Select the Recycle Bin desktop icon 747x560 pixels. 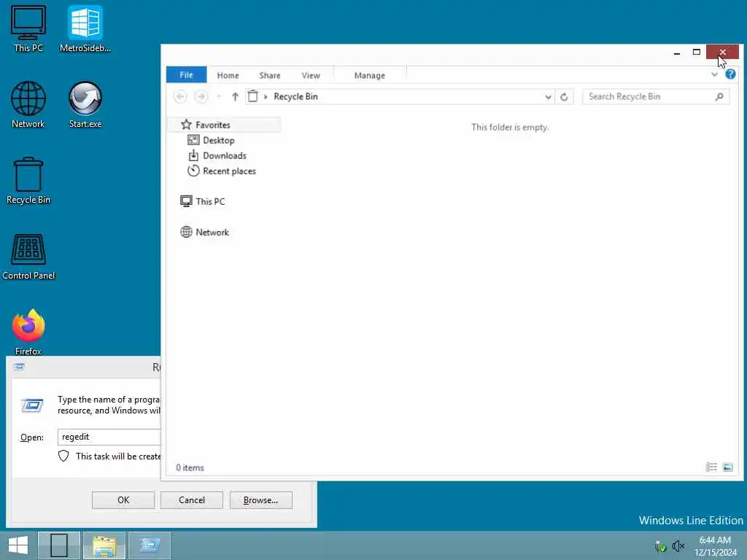pos(28,181)
